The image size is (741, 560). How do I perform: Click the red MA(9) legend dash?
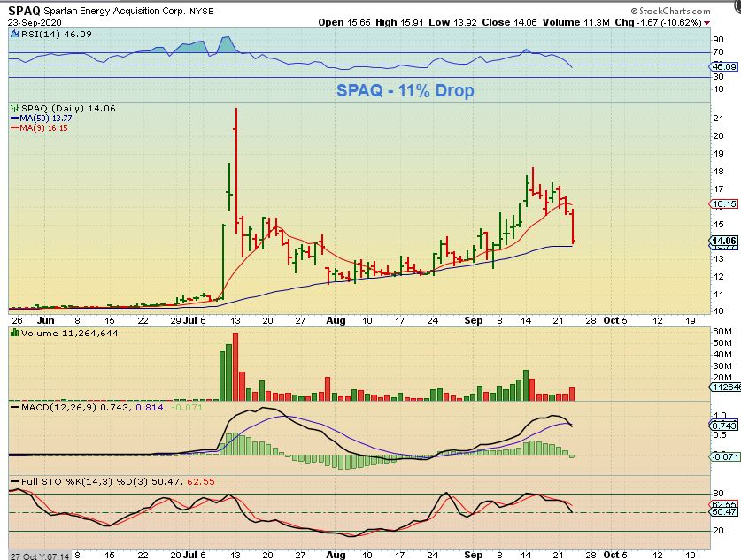[x=14, y=128]
